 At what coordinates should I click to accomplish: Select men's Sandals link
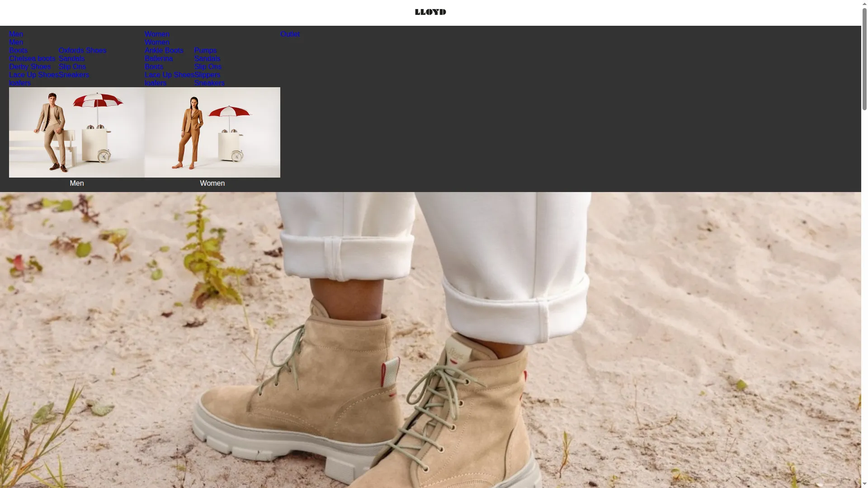click(71, 59)
